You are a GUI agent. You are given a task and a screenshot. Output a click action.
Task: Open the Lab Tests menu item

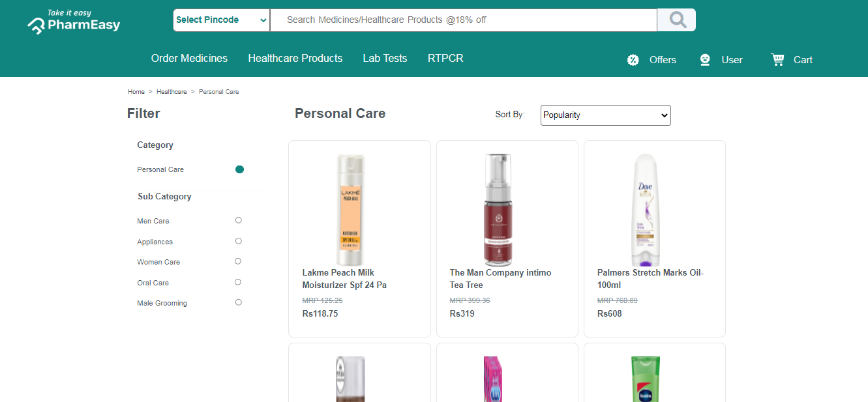385,58
